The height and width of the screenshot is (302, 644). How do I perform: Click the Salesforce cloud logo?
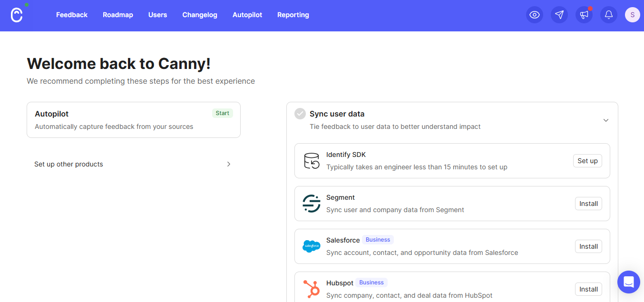point(312,246)
